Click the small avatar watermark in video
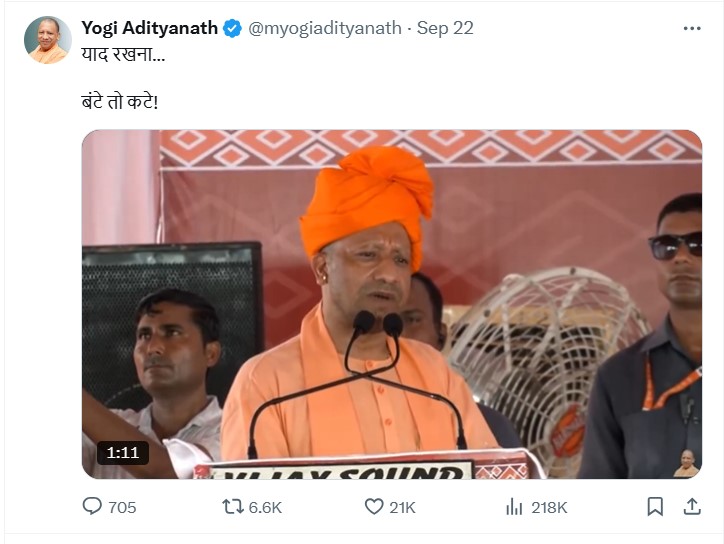724x544 pixels. coord(686,463)
